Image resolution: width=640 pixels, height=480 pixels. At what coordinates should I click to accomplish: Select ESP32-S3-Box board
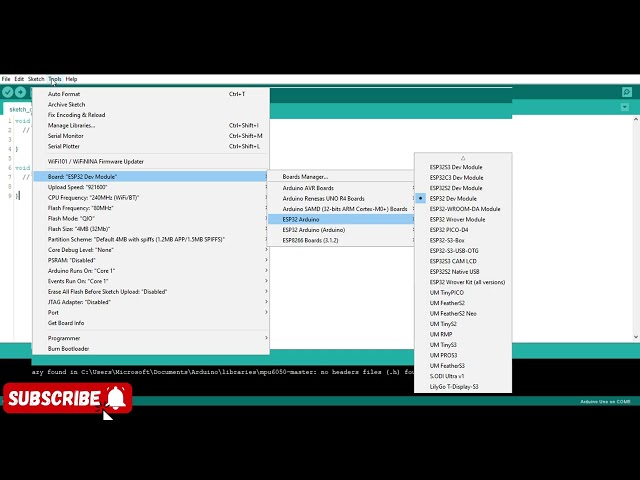463,240
